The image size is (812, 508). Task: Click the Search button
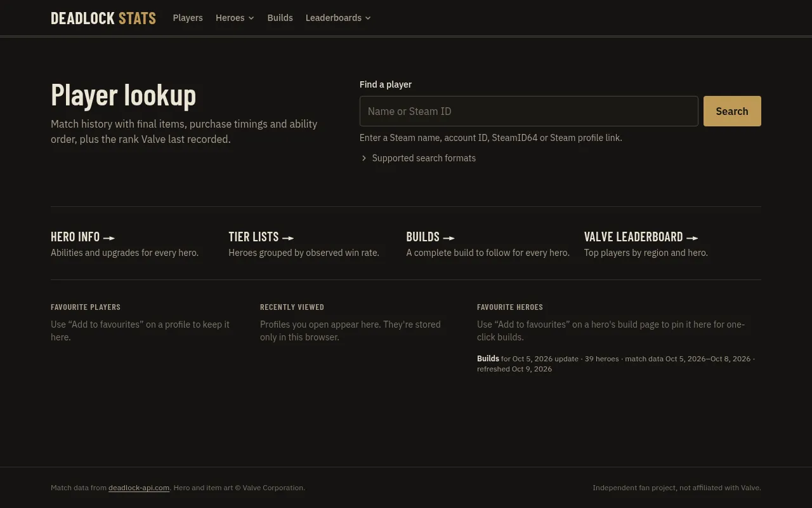coord(732,111)
